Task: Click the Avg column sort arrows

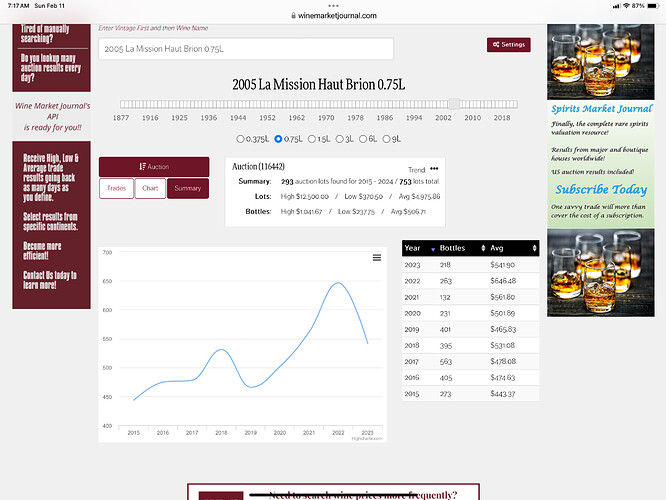Action: (x=534, y=248)
